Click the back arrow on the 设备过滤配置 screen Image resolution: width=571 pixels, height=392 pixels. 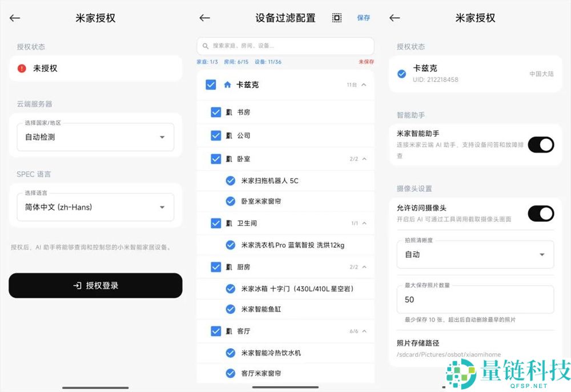tap(204, 18)
